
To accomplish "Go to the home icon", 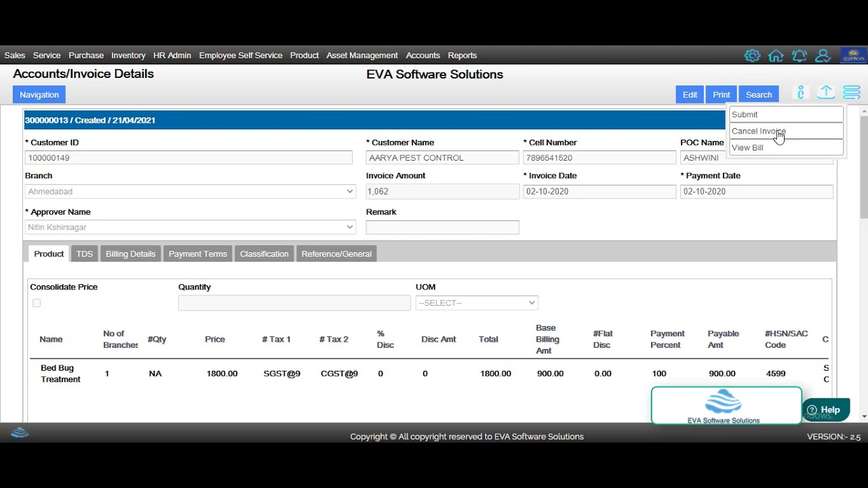I will (776, 56).
